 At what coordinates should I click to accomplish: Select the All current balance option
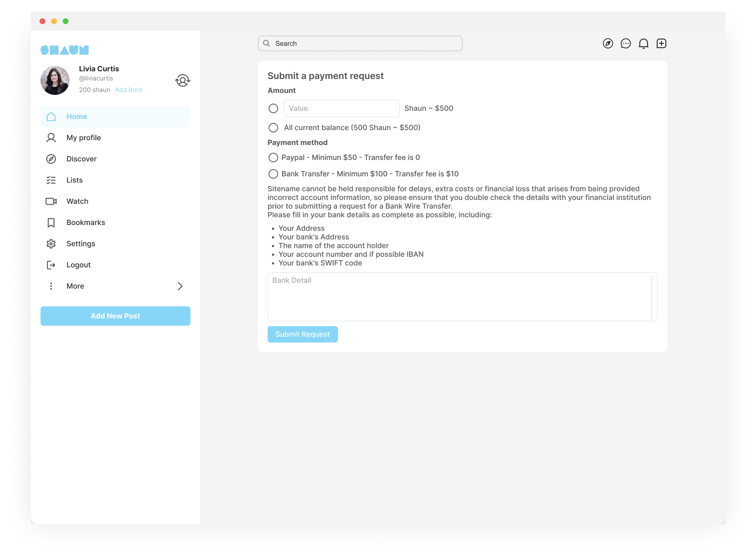click(x=273, y=128)
